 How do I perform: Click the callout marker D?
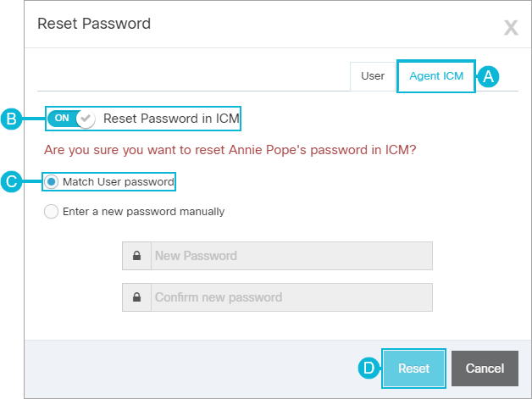[x=369, y=369]
